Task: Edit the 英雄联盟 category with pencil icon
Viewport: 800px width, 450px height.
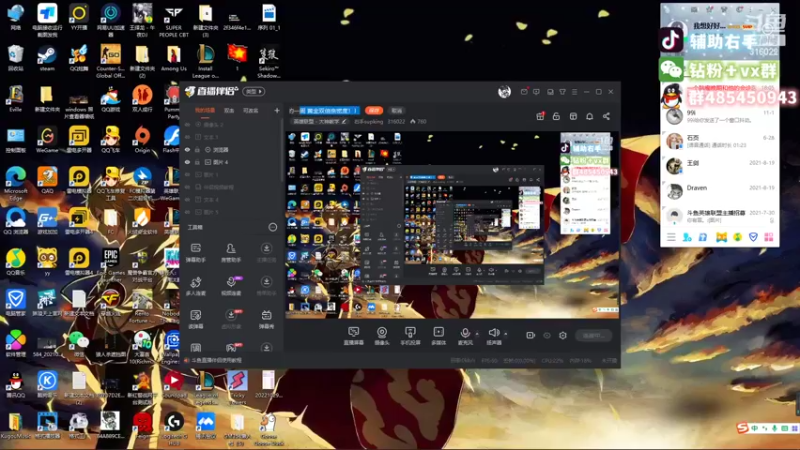Action: point(344,121)
